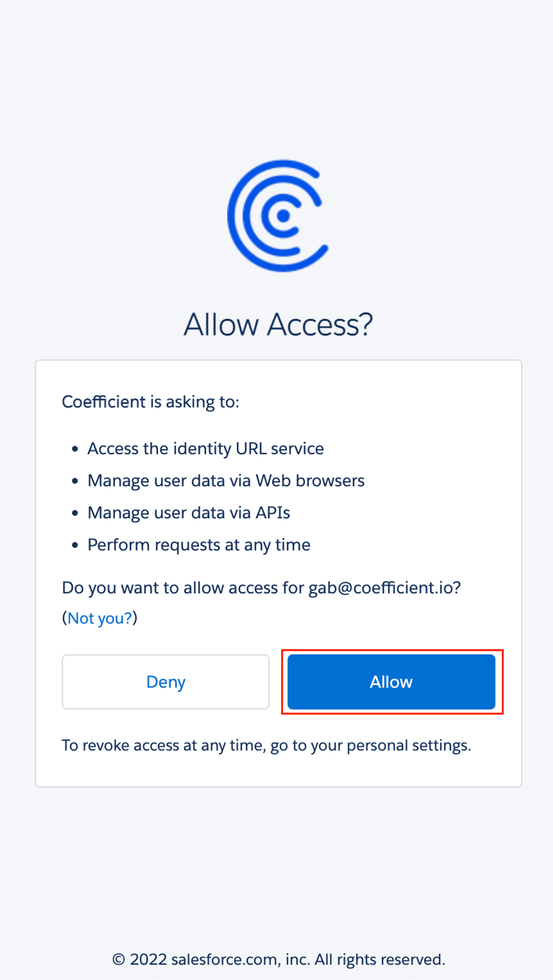The image size is (553, 980).
Task: Select "Perform requests at any time" text
Action: pos(199,545)
